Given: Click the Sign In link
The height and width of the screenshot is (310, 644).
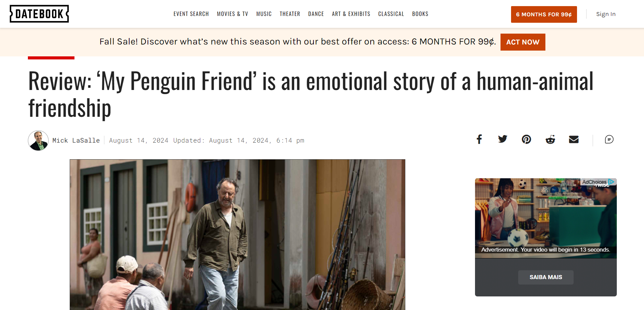Looking at the screenshot, I should coord(606,14).
